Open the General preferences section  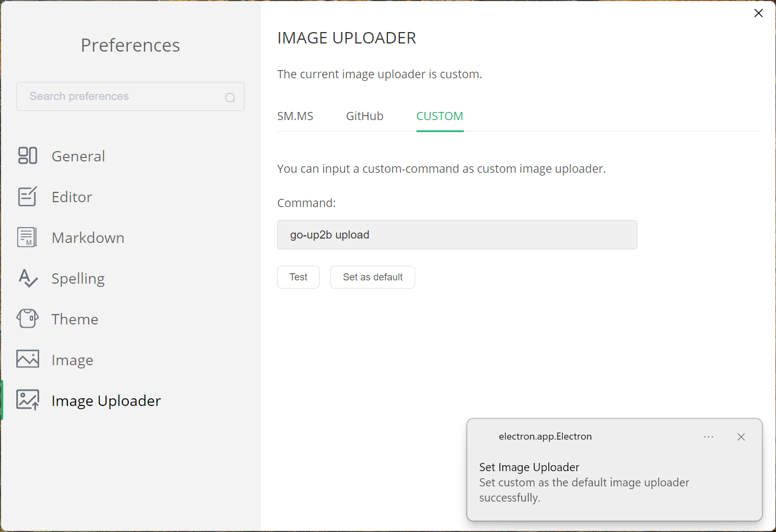pos(78,156)
